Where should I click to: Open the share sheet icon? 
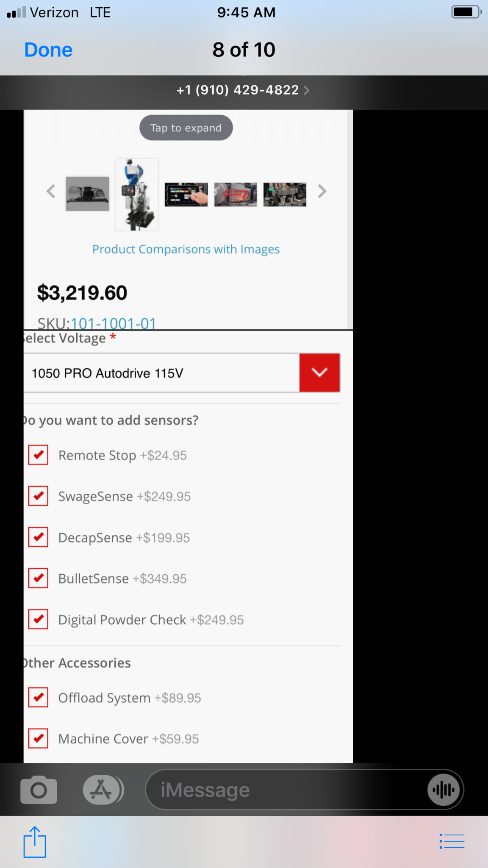point(34,842)
